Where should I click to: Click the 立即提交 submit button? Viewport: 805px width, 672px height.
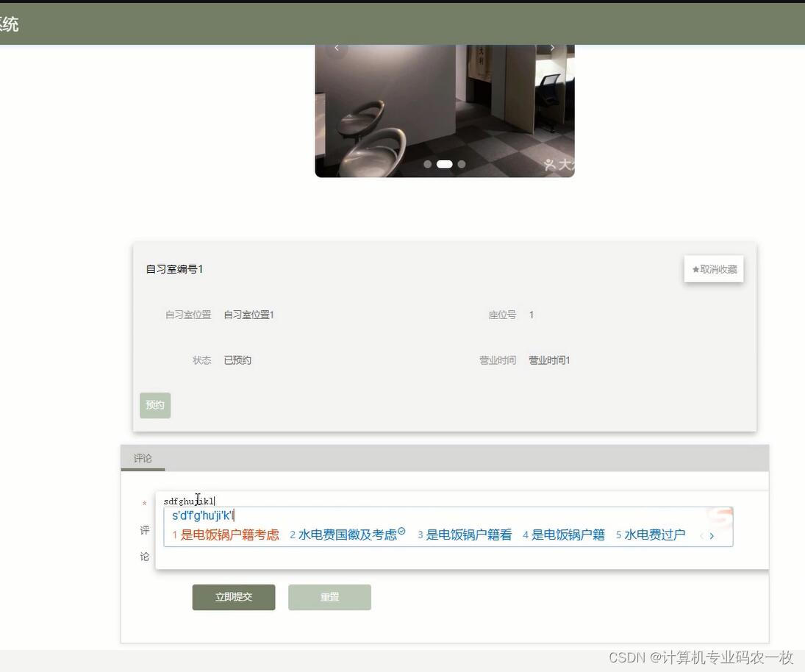point(233,597)
